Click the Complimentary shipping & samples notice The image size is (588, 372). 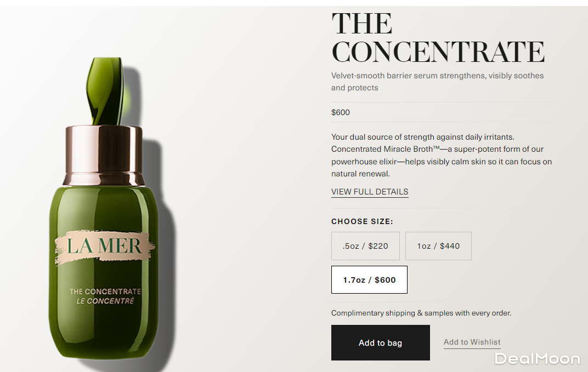coord(421,313)
